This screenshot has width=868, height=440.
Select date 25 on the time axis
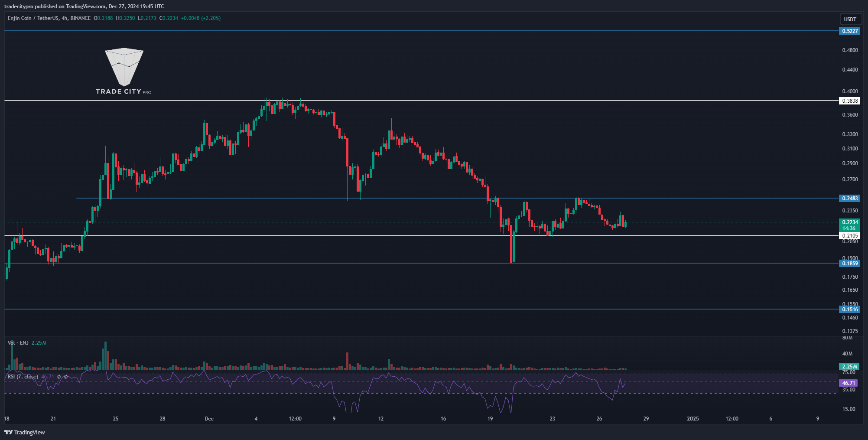(x=116, y=419)
